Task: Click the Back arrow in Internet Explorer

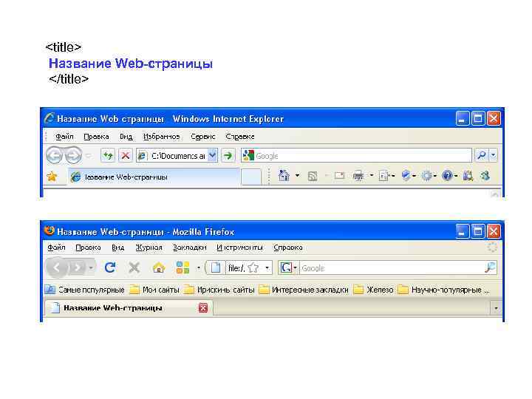Action: pos(55,155)
